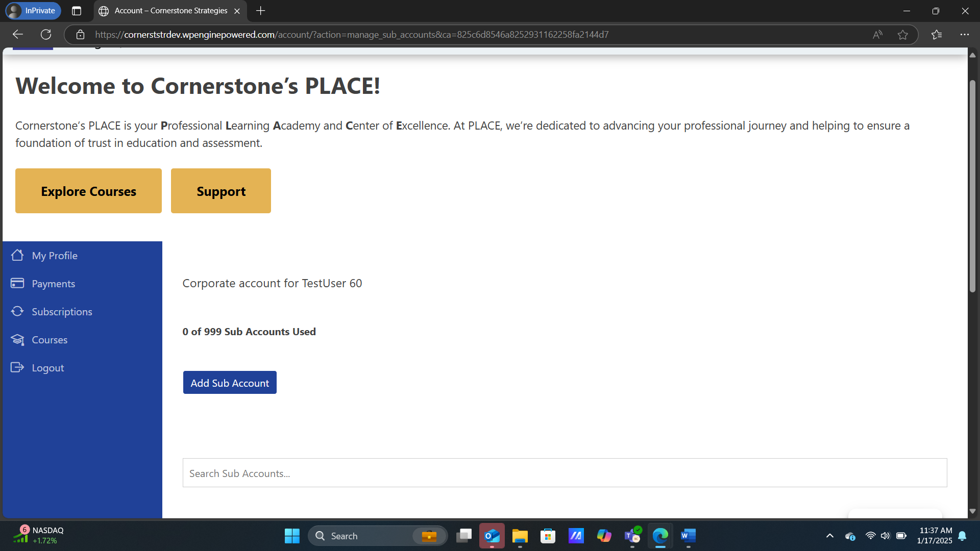Refresh the page with the reload icon
The image size is (980, 551).
tap(46, 34)
